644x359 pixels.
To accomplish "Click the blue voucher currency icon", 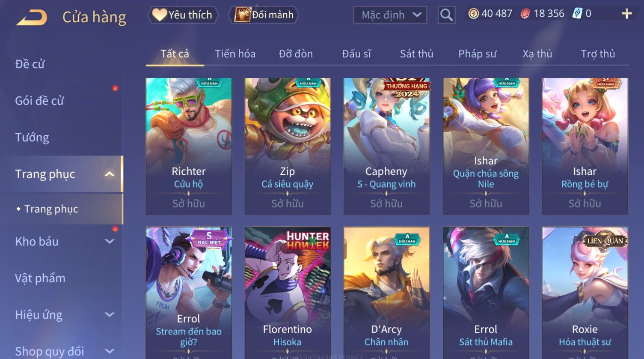I will 578,14.
